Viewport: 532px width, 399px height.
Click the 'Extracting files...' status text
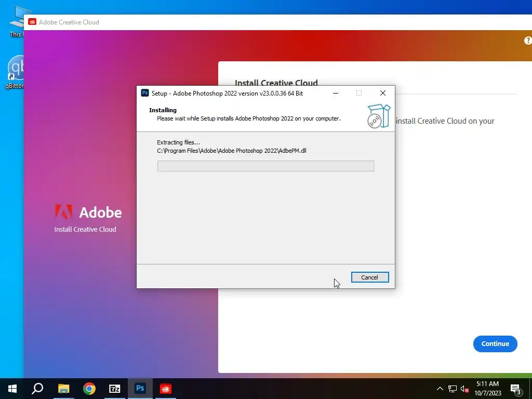pos(179,142)
